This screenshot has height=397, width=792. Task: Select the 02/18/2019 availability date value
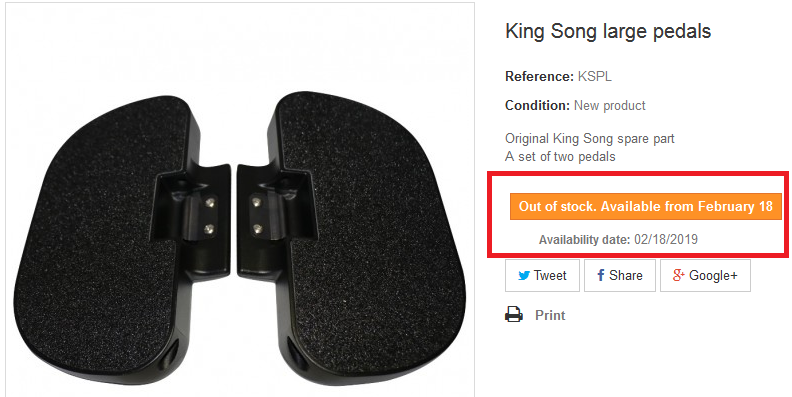(x=666, y=239)
